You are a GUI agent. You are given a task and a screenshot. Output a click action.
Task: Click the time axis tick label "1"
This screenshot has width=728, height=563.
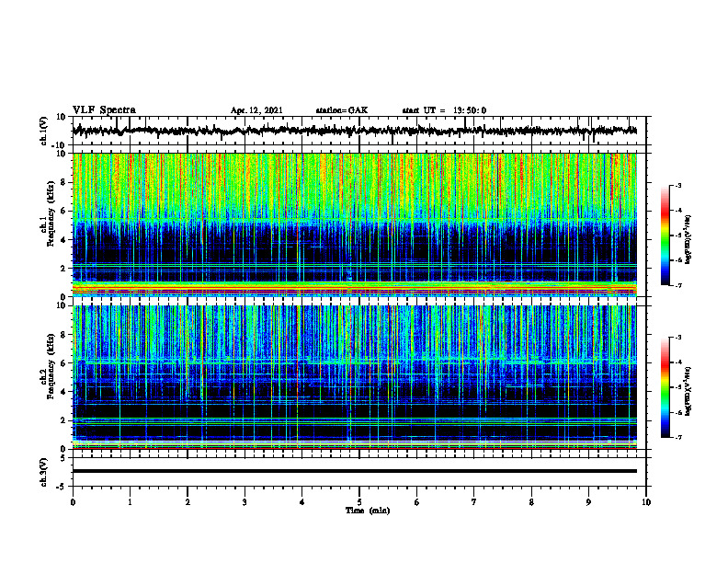(x=130, y=502)
